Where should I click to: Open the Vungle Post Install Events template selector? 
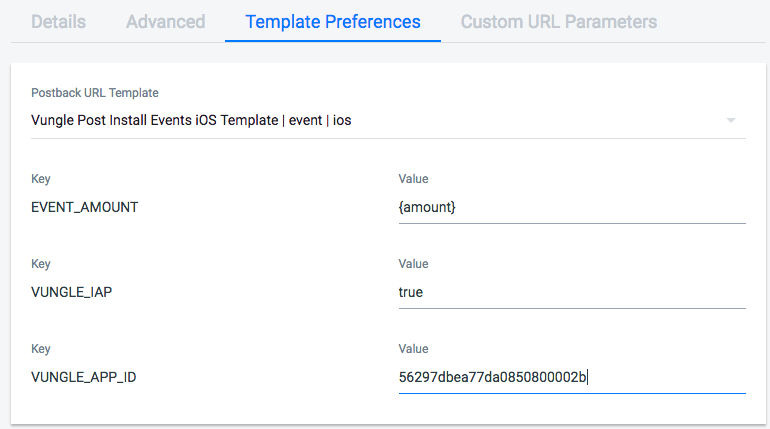(388, 120)
